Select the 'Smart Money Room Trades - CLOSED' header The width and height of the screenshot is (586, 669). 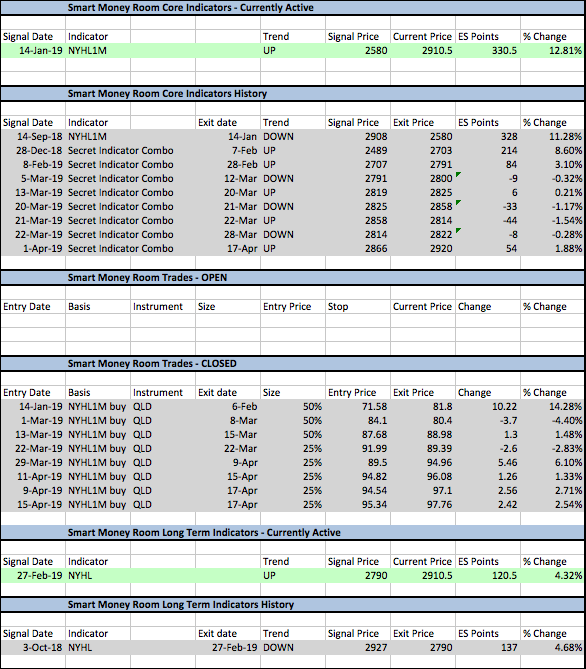click(152, 364)
